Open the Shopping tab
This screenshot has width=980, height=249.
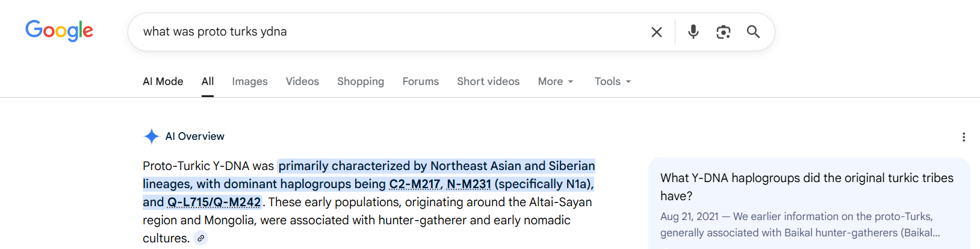[x=360, y=81]
